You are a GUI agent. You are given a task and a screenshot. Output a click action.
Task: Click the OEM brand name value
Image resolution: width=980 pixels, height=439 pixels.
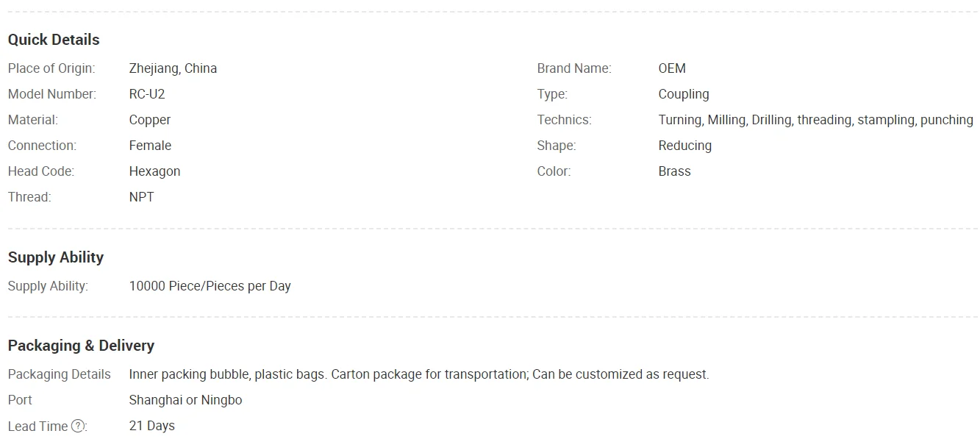[x=672, y=68]
